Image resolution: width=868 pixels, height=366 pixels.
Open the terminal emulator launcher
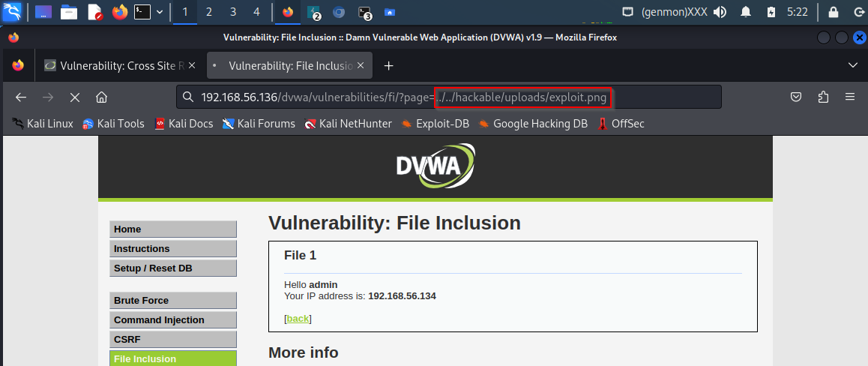142,12
